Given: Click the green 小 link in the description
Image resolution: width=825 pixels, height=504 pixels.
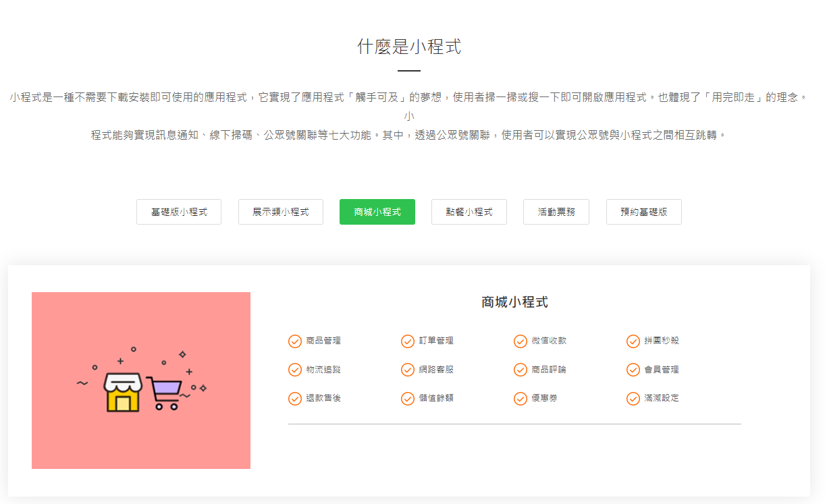Looking at the screenshot, I should (x=410, y=115).
